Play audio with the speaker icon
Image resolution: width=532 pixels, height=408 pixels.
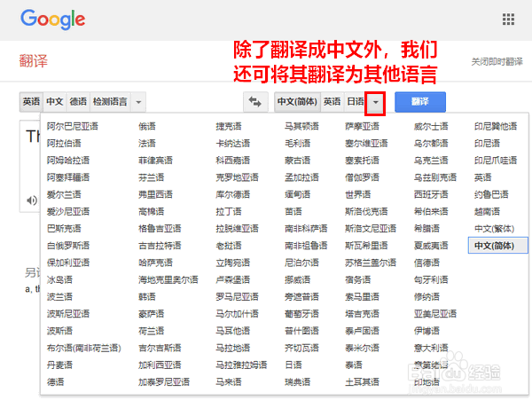pos(32,200)
